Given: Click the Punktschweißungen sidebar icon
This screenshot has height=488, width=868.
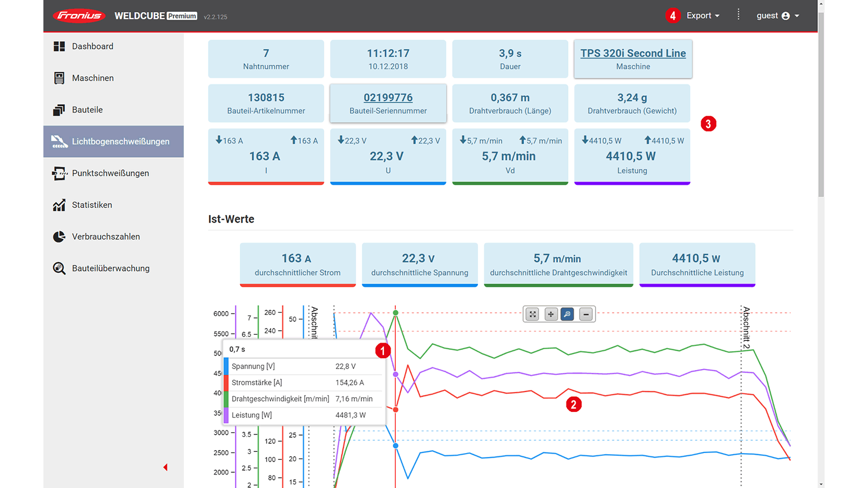Looking at the screenshot, I should pos(59,173).
